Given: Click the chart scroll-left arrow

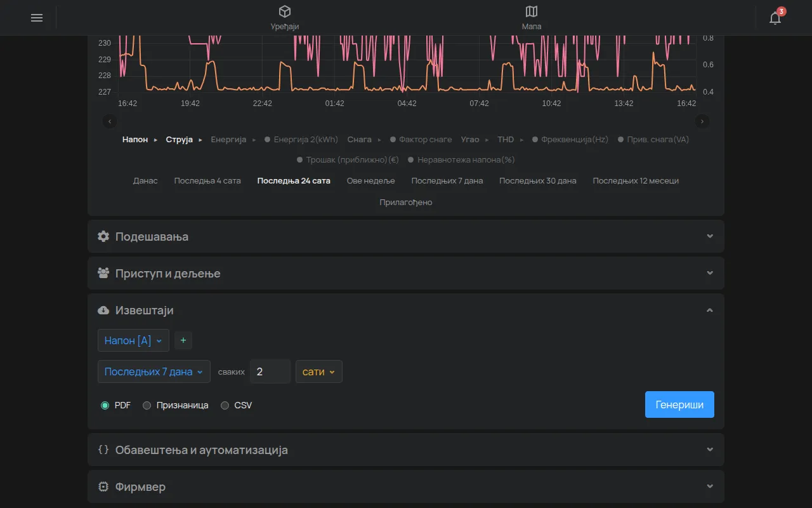Looking at the screenshot, I should click(x=110, y=121).
